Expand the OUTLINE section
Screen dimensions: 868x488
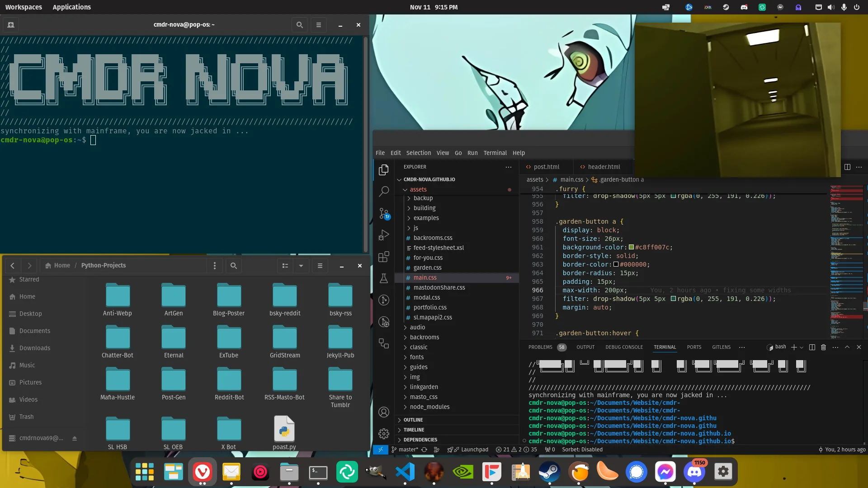(x=457, y=420)
